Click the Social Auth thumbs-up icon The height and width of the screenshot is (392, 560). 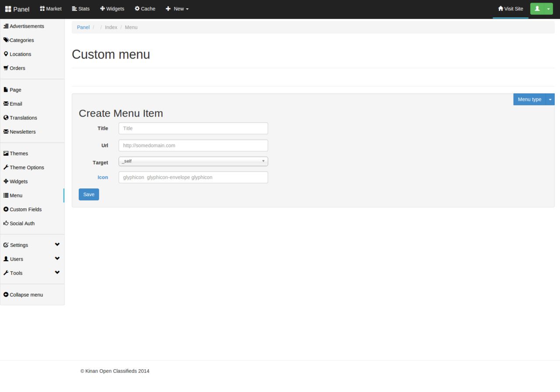coord(6,224)
